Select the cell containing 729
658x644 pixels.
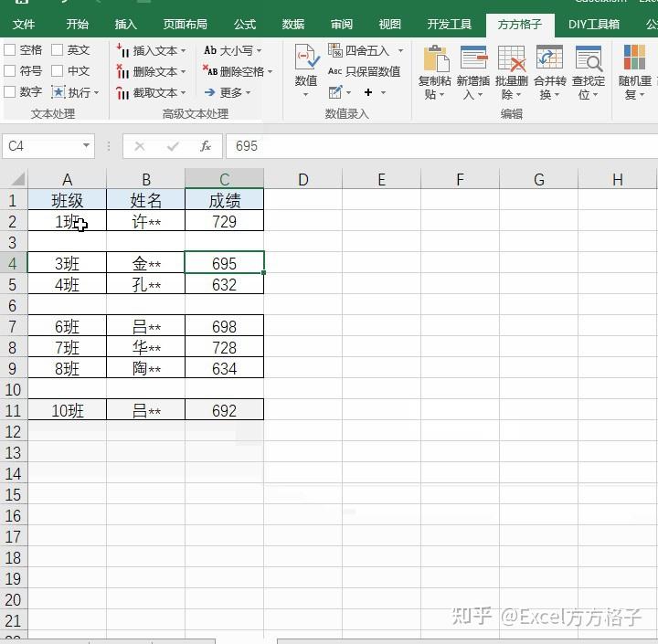point(225,221)
